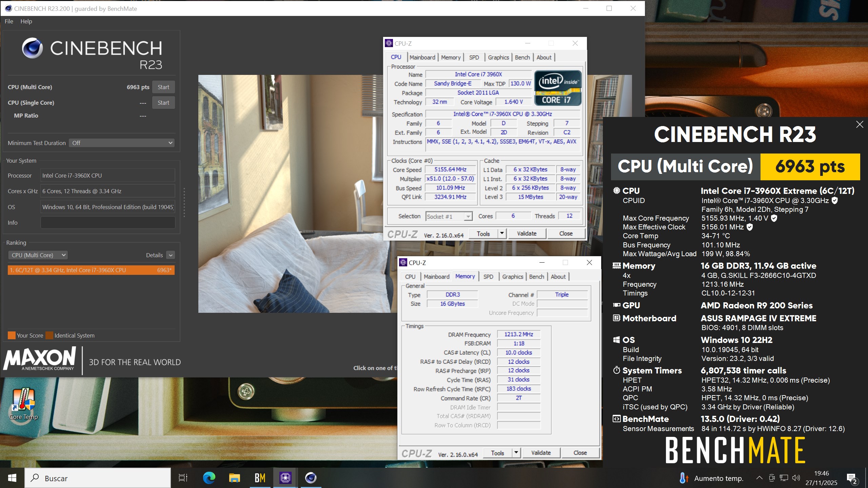
Task: Click Validate in the CPU-Z Memory window
Action: pos(541,453)
